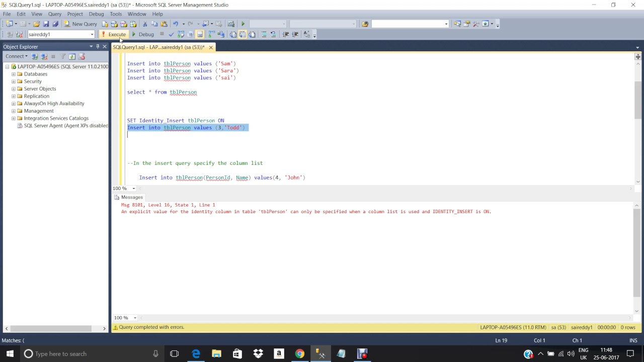Click the Open File folder icon
Screen dimensions: 644x362
36,24
